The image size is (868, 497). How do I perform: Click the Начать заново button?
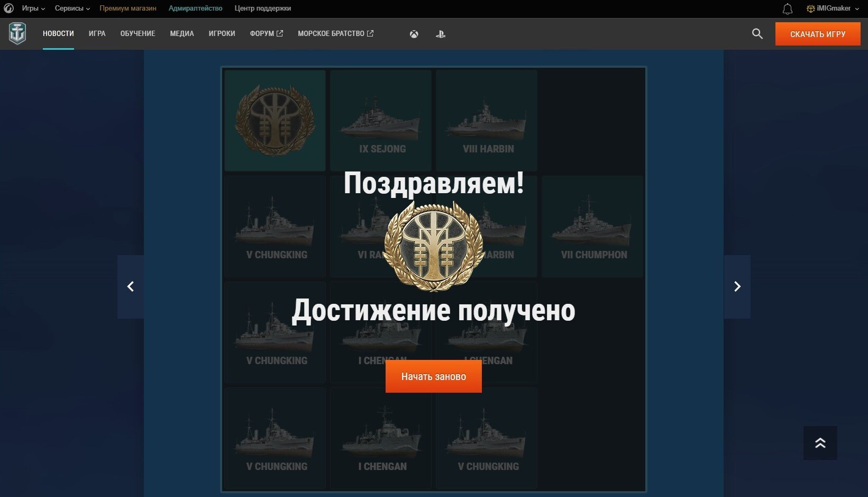[x=434, y=376]
